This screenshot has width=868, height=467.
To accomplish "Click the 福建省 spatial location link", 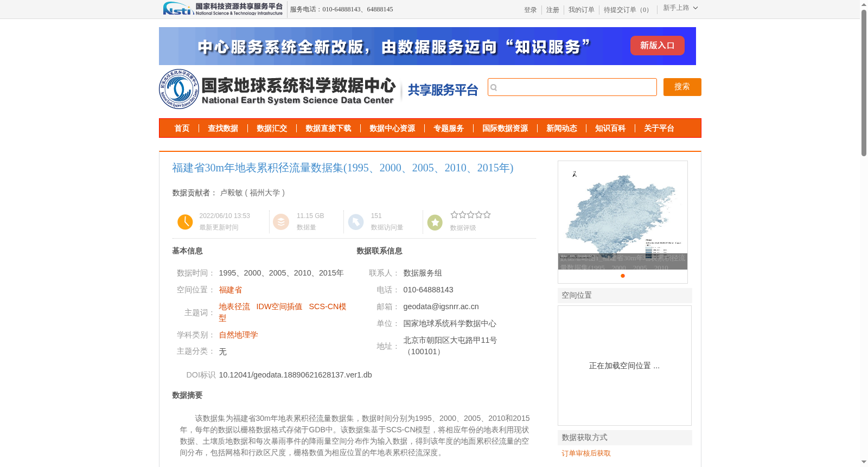I will 231,290.
